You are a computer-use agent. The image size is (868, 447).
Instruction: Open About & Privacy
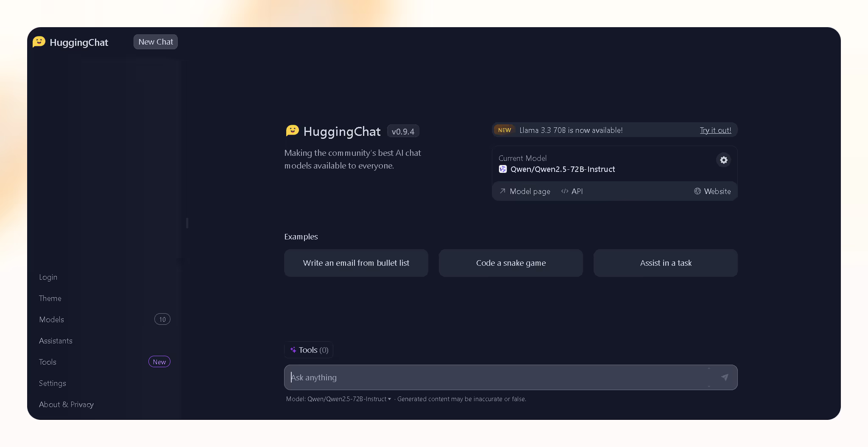pyautogui.click(x=66, y=405)
